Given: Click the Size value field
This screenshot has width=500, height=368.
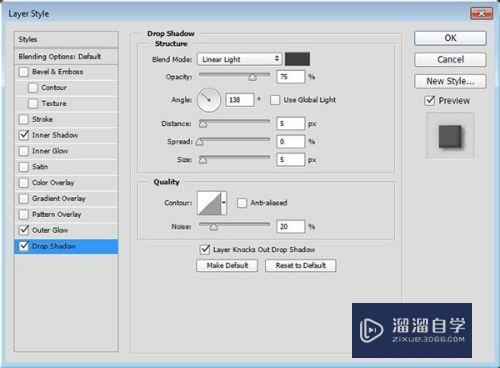Looking at the screenshot, I should [291, 159].
